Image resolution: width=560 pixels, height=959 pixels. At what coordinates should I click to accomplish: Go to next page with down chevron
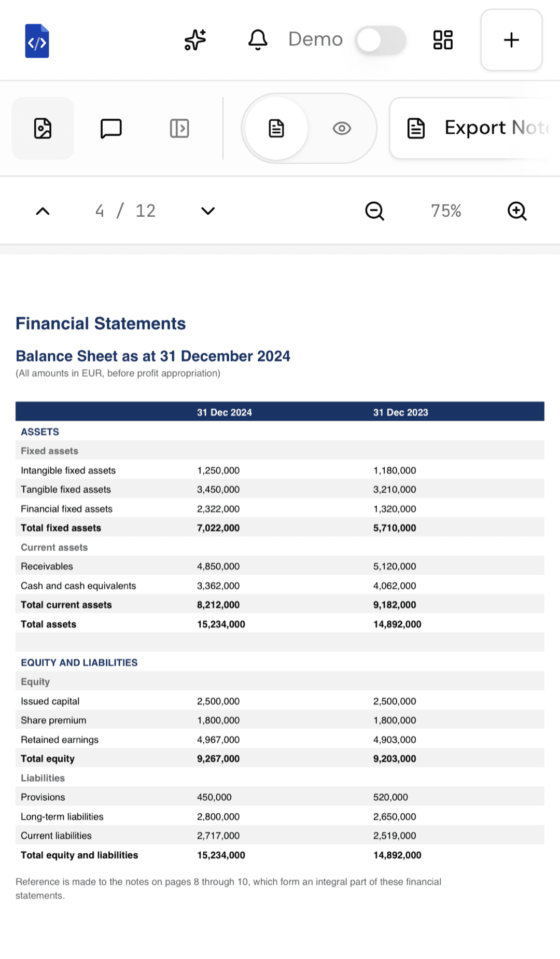tap(208, 211)
